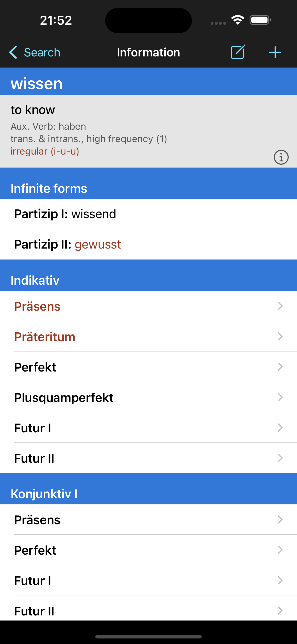Select Konjunktiv I Futur I row
Image resolution: width=297 pixels, height=644 pixels.
(x=148, y=580)
